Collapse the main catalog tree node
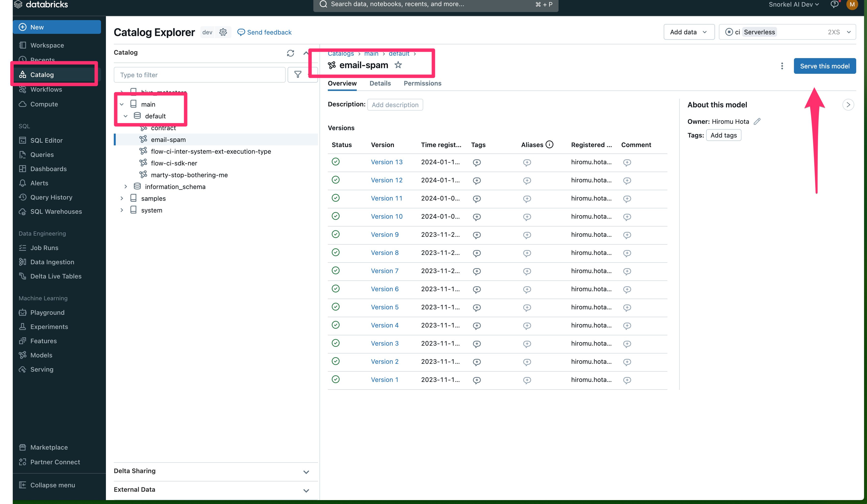 pos(122,104)
